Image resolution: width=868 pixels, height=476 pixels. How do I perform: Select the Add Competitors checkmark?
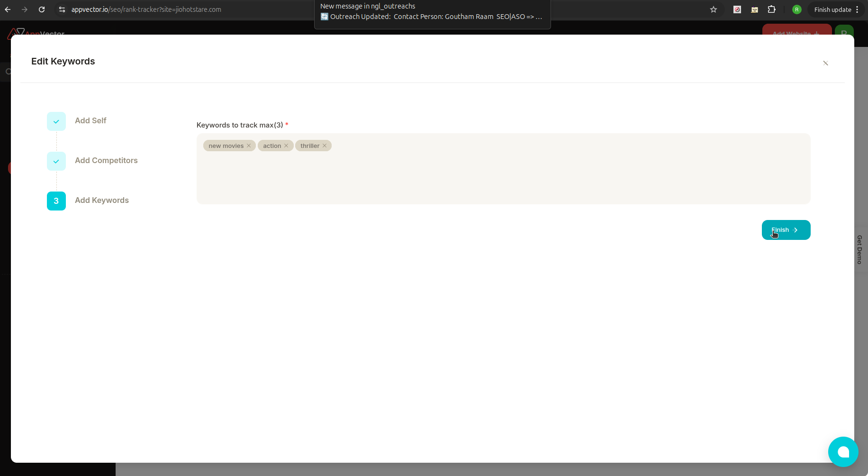56,161
